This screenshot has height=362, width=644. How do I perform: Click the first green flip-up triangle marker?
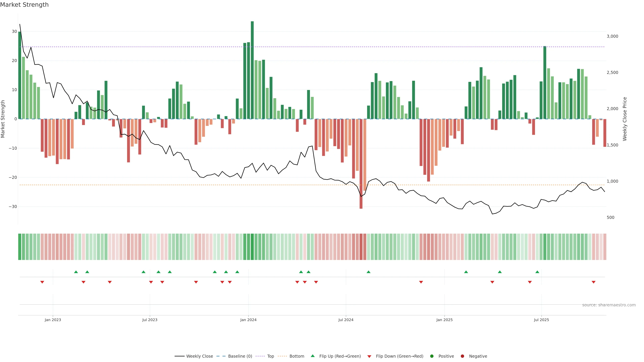tap(76, 272)
